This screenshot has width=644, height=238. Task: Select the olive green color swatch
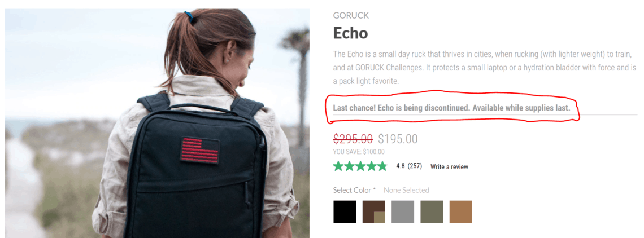click(432, 211)
